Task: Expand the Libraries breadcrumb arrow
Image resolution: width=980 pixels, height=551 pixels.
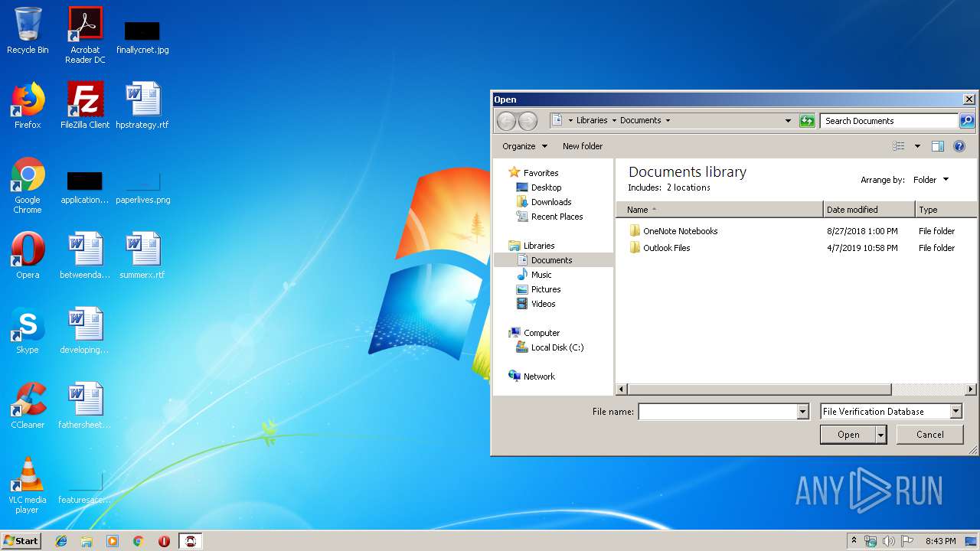Action: pos(614,121)
